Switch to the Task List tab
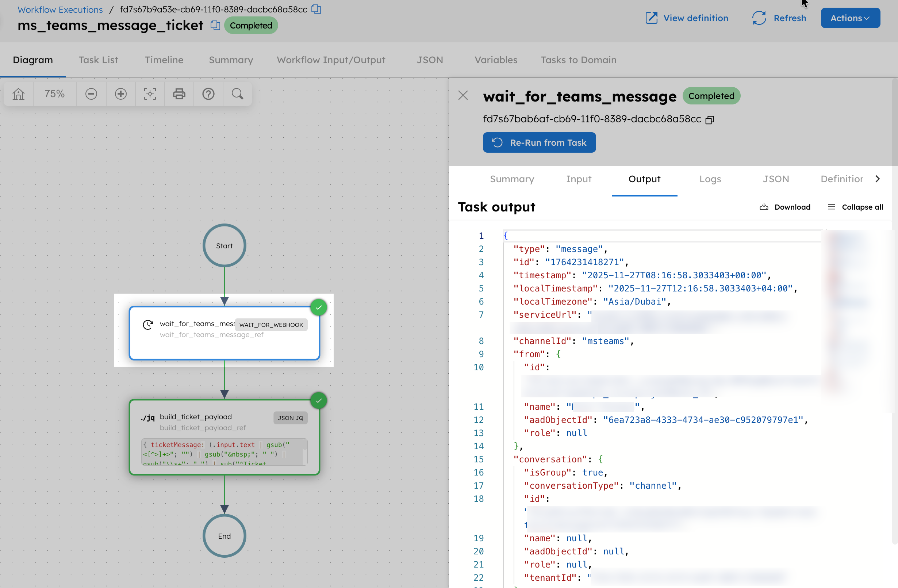The height and width of the screenshot is (588, 898). pos(99,60)
